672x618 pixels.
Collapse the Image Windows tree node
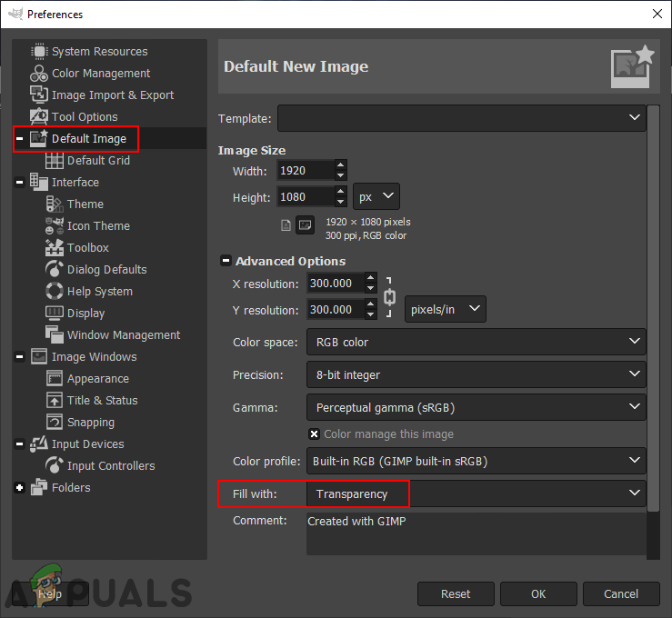pyautogui.click(x=20, y=357)
